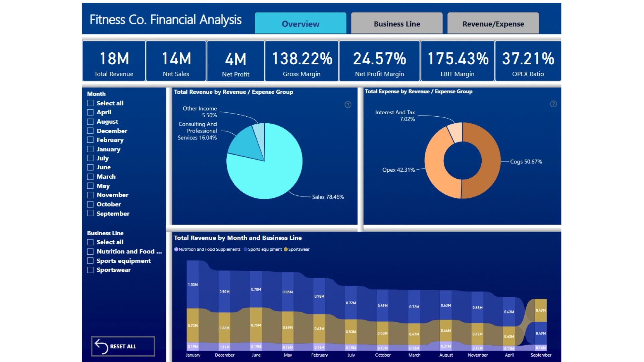644x362 pixels.
Task: Open the Business Line tab
Action: [x=397, y=23]
